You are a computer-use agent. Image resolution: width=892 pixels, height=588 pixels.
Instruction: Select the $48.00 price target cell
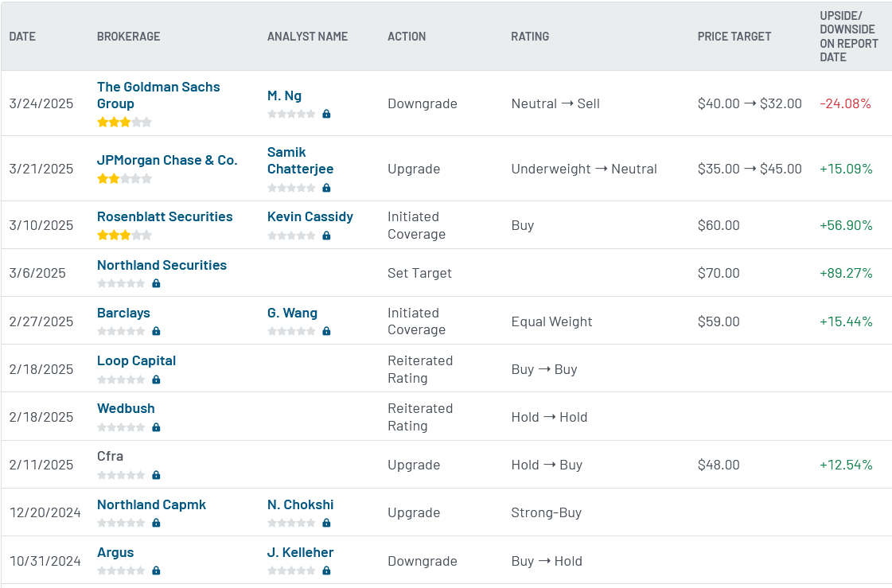coord(719,465)
